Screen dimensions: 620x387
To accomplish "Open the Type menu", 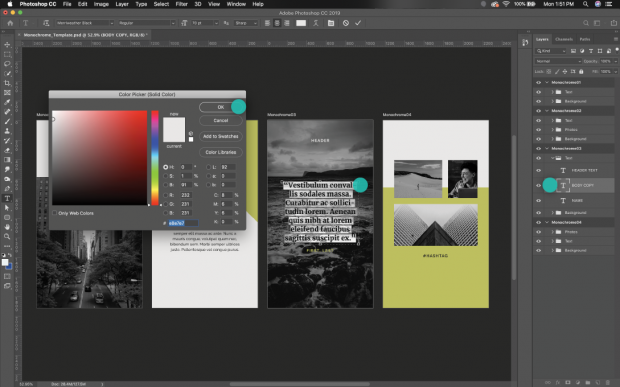I will click(141, 4).
